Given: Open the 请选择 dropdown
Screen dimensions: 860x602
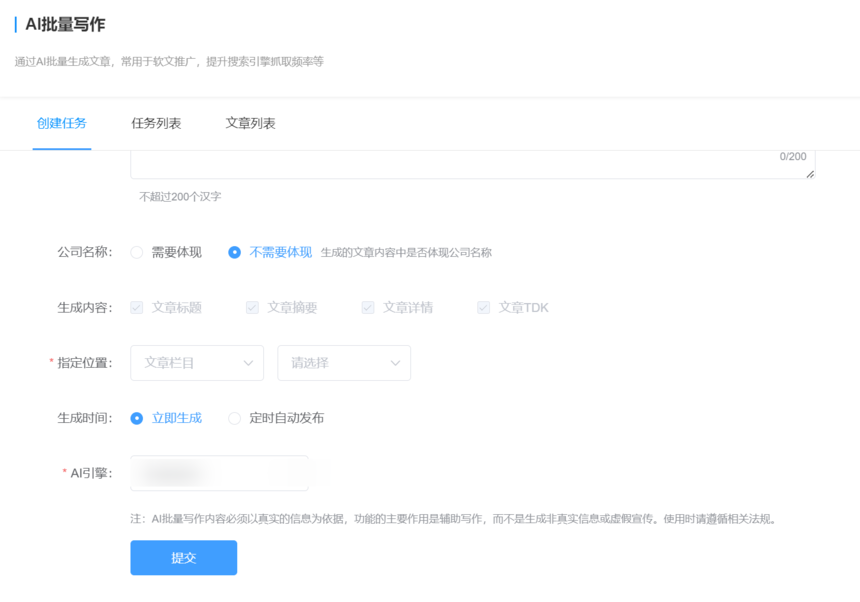Looking at the screenshot, I should click(x=344, y=363).
